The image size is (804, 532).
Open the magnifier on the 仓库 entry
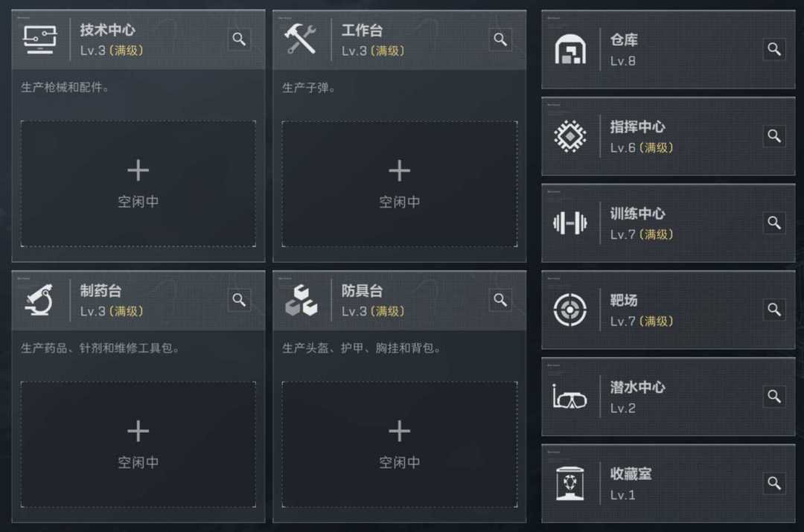(x=774, y=49)
